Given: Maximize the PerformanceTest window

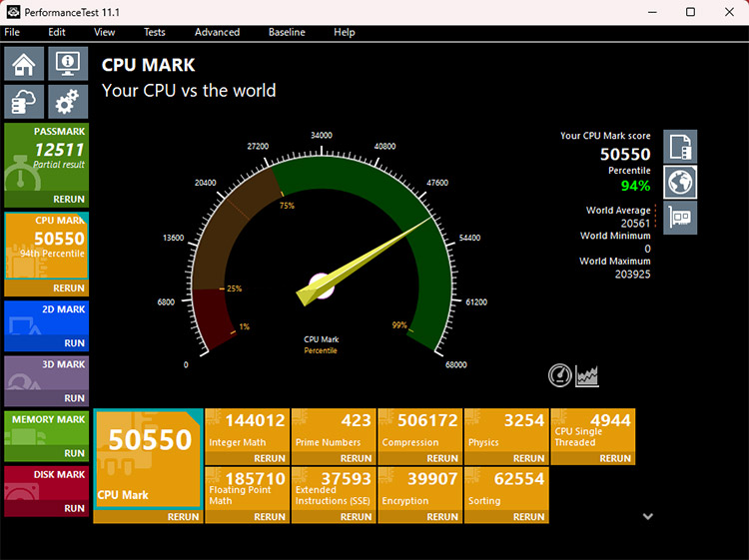Looking at the screenshot, I should 690,12.
